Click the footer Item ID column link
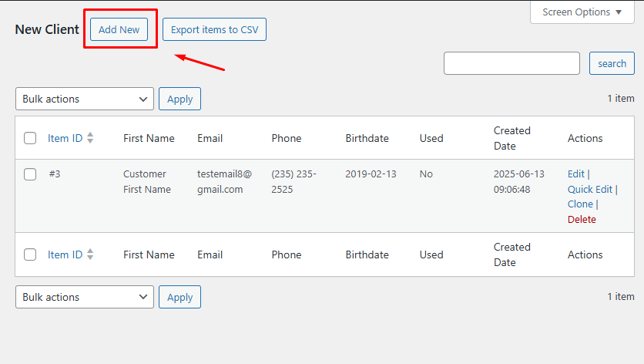 click(x=65, y=254)
